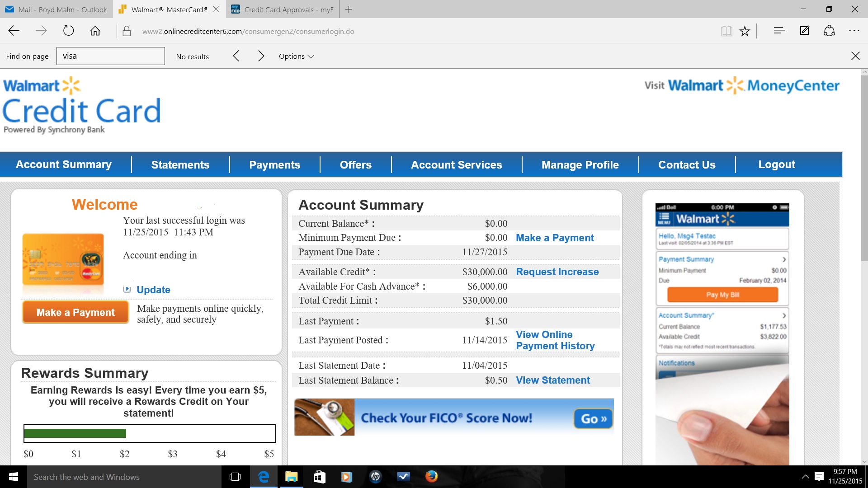Switch to Credit Card Approvals tab
868x488 pixels.
pos(283,9)
